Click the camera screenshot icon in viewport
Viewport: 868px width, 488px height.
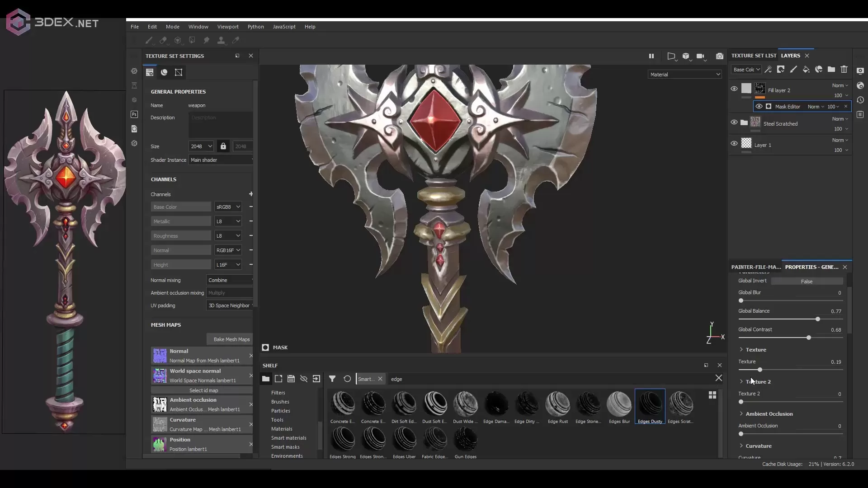click(719, 56)
